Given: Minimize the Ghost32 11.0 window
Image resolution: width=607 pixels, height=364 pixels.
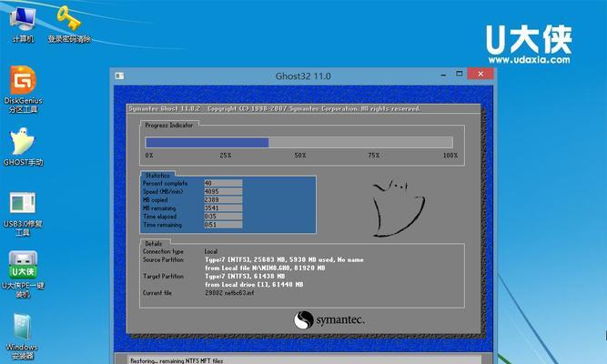Looking at the screenshot, I should 443,75.
